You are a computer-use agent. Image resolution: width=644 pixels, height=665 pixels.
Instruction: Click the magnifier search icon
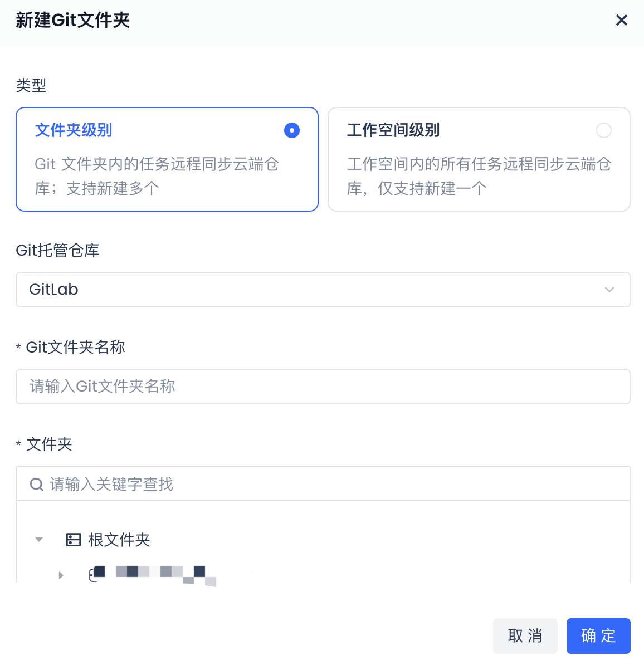pos(36,485)
